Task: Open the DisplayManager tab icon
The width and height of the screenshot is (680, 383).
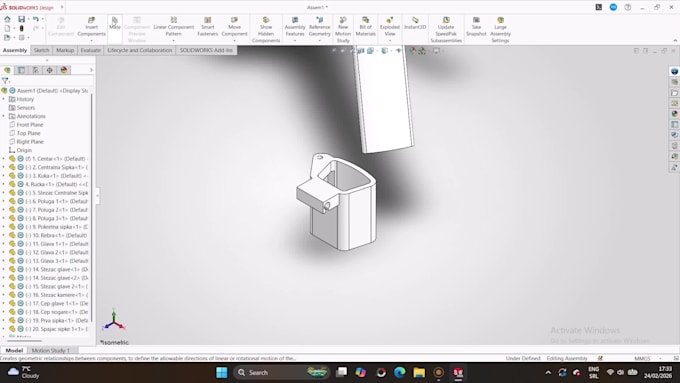Action: click(64, 70)
